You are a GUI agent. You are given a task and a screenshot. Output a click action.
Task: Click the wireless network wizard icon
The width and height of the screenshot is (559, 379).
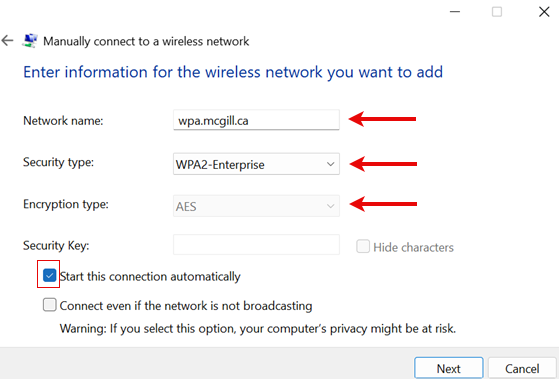30,41
